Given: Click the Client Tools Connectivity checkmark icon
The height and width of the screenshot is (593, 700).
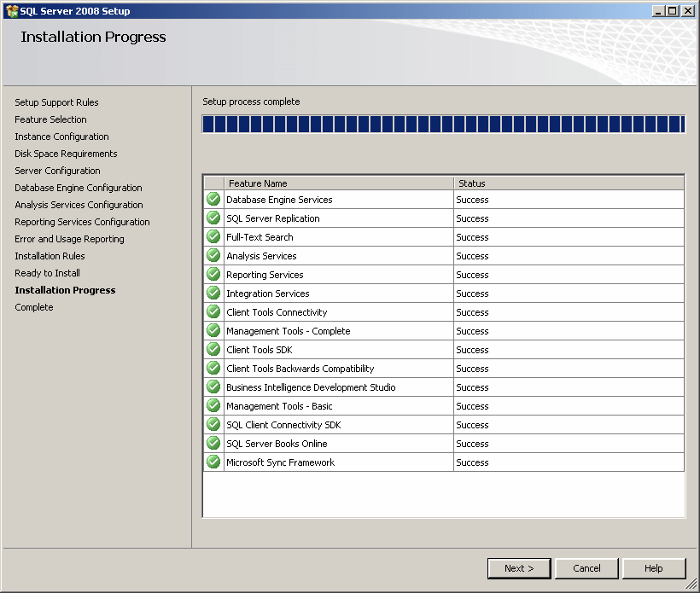Looking at the screenshot, I should click(213, 311).
